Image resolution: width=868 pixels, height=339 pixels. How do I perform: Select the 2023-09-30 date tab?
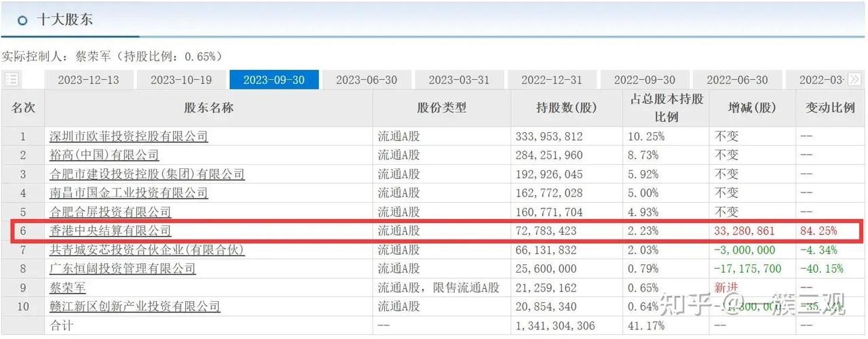click(x=273, y=79)
